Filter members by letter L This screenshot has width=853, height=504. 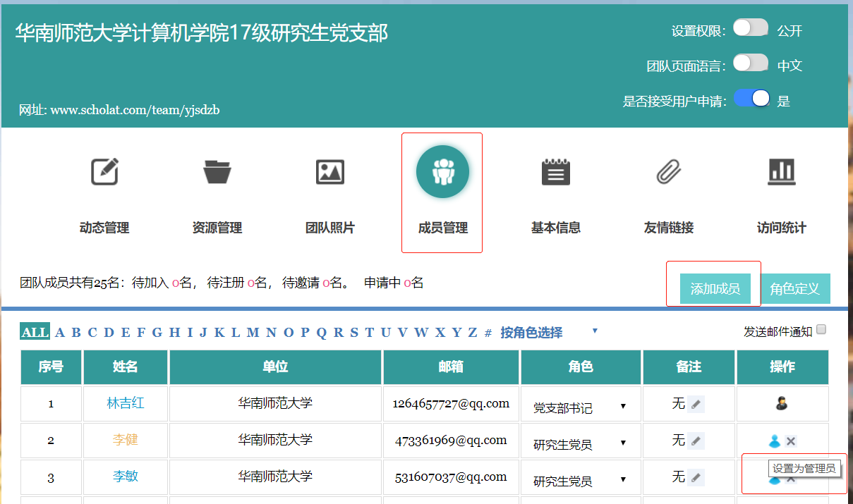tap(236, 333)
